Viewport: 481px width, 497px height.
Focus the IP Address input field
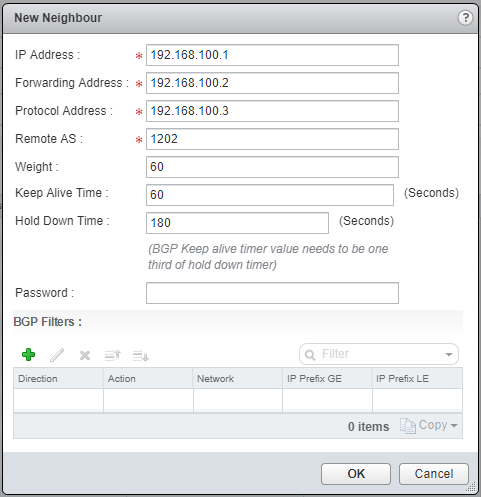click(x=272, y=55)
